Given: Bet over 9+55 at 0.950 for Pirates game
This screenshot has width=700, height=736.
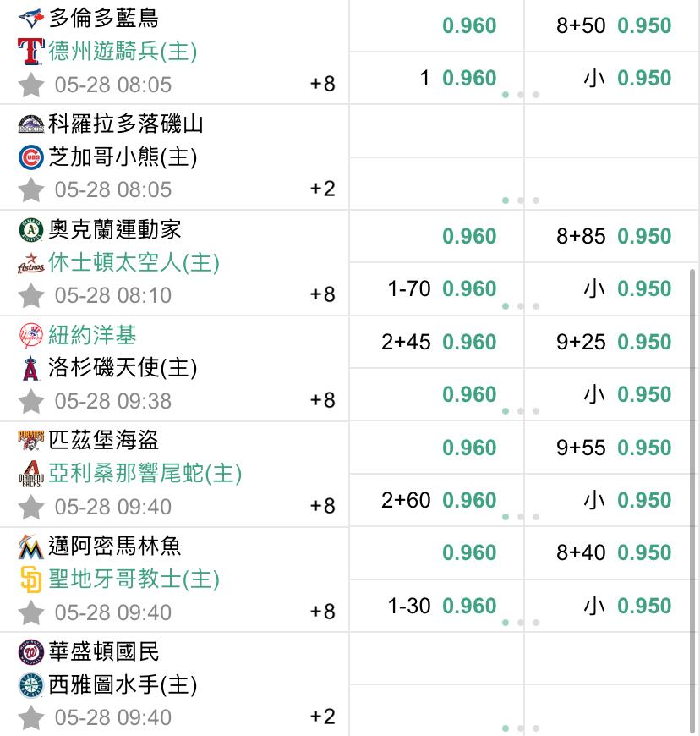Looking at the screenshot, I should pos(612,448).
